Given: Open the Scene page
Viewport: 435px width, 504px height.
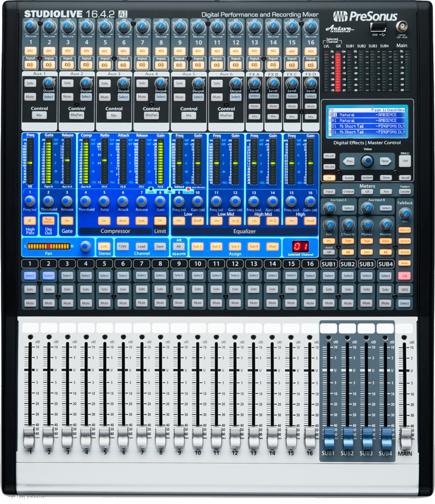Looking at the screenshot, I should [348, 177].
